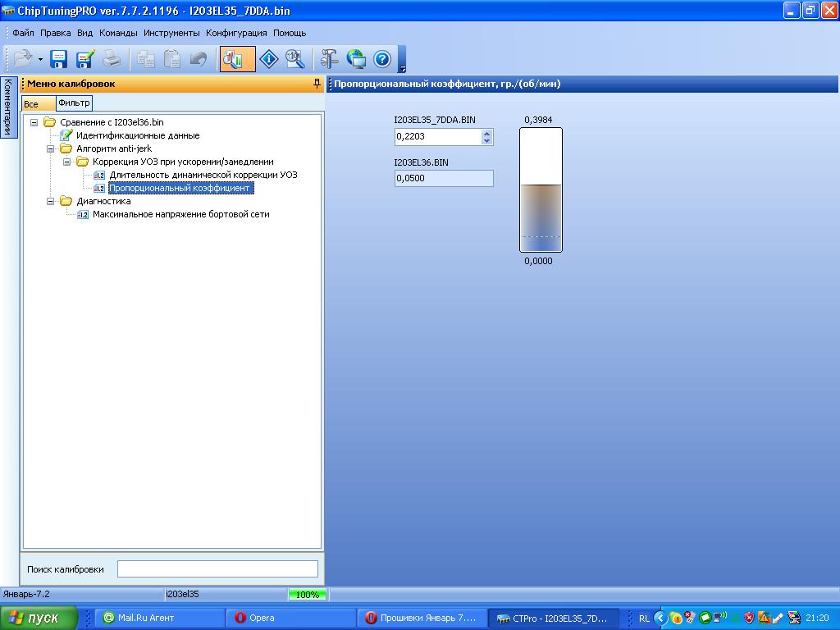The image size is (840, 630).
Task: Open help with the blue question mark icon
Action: click(x=382, y=59)
